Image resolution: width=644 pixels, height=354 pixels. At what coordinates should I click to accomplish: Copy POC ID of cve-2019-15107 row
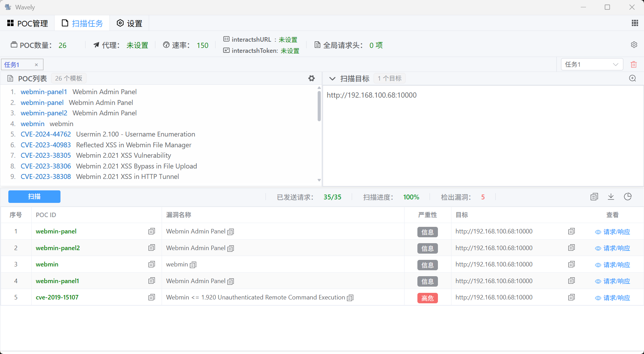[x=152, y=297]
